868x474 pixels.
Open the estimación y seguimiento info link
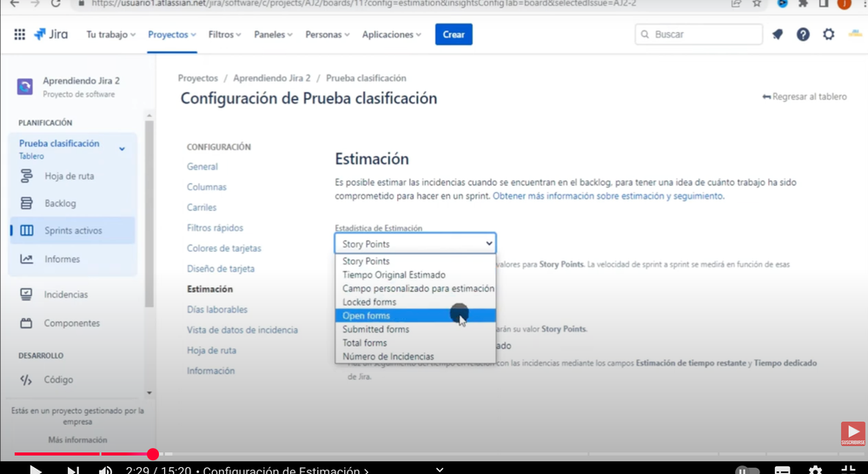point(607,196)
